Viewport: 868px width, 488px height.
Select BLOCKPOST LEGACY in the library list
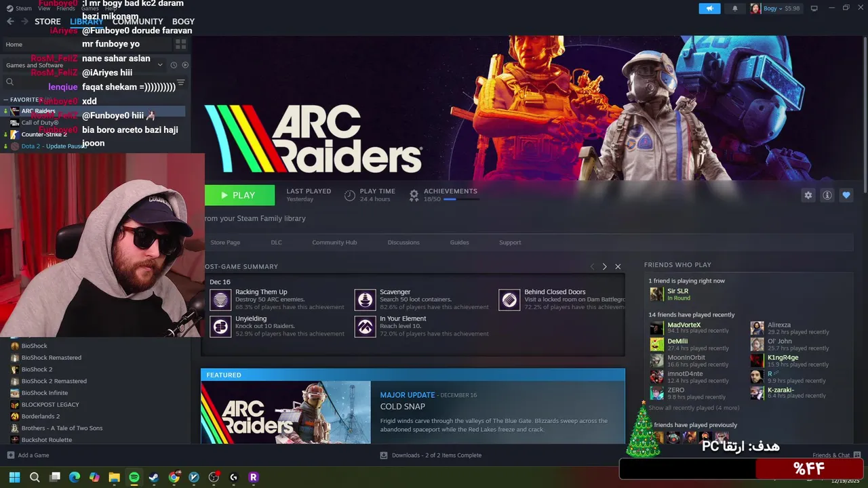[50, 405]
